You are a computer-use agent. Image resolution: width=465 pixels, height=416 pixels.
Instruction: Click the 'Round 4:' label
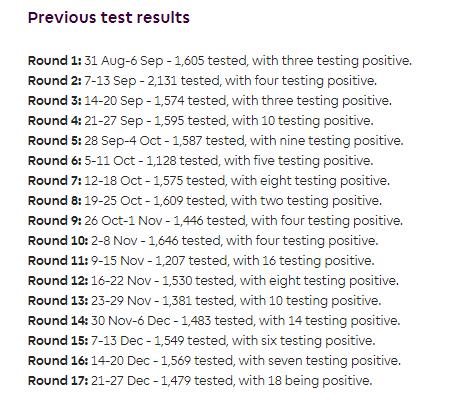pos(55,121)
